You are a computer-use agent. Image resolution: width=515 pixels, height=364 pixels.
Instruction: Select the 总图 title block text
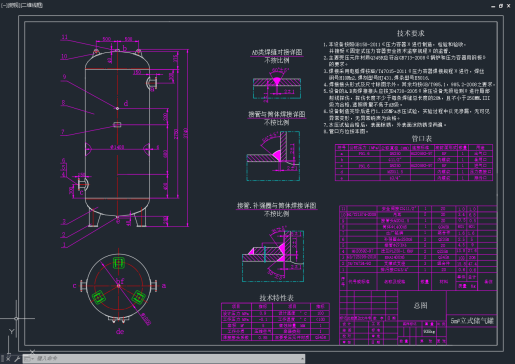pyautogui.click(x=421, y=305)
